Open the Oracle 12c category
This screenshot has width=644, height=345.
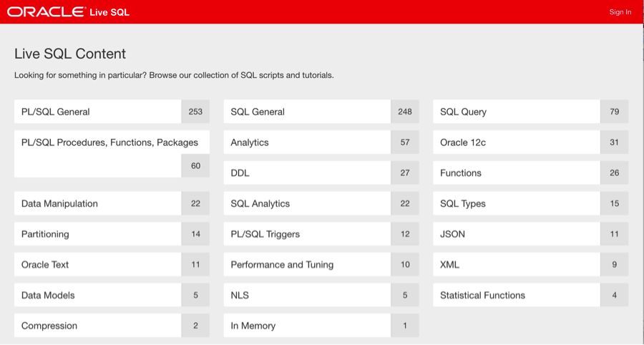(x=516, y=142)
